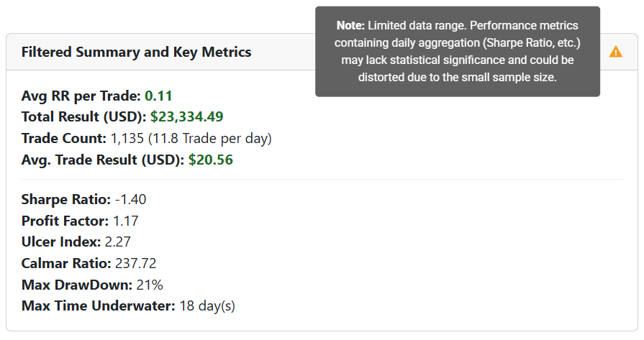The width and height of the screenshot is (644, 340).
Task: Click the $20.56 average trade value
Action: pyautogui.click(x=210, y=160)
